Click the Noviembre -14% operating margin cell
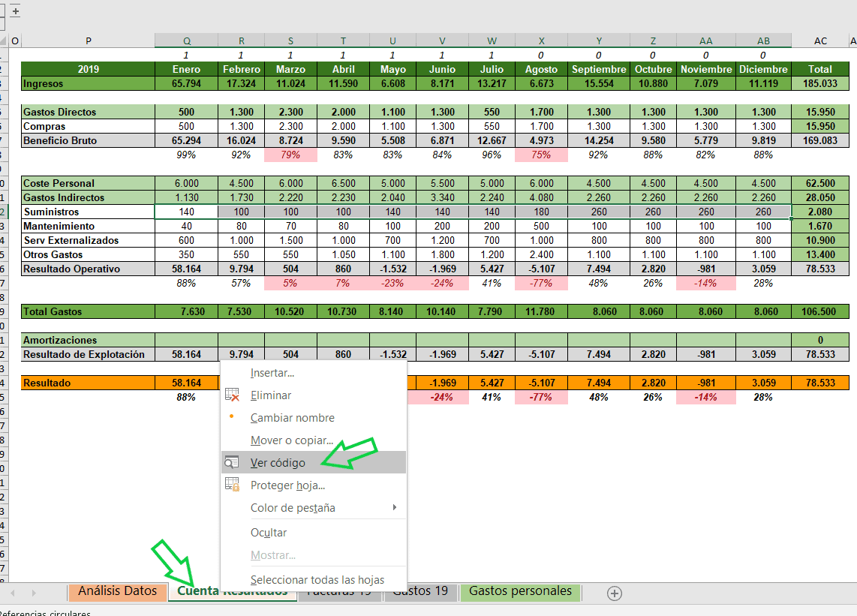The image size is (857, 616). click(x=705, y=283)
